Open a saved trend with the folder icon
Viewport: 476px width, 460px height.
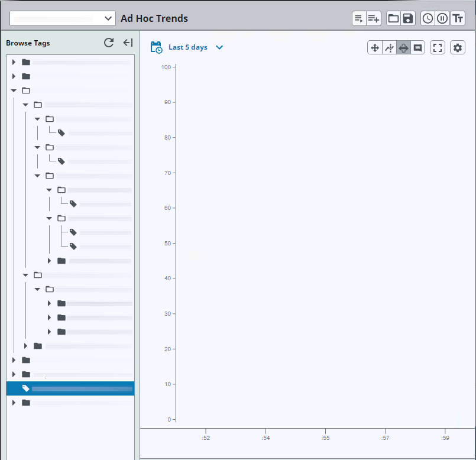393,18
